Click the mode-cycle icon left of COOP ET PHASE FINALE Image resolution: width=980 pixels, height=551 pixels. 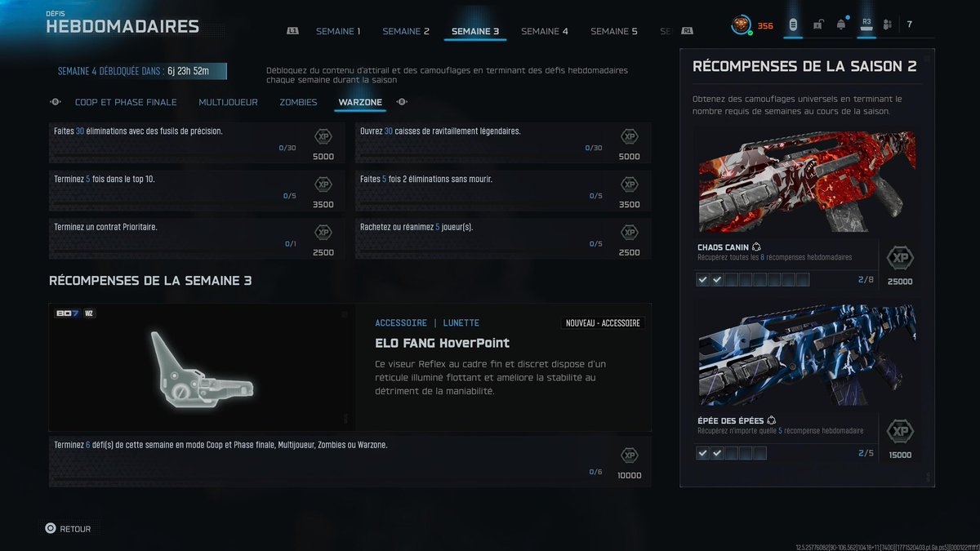(56, 102)
